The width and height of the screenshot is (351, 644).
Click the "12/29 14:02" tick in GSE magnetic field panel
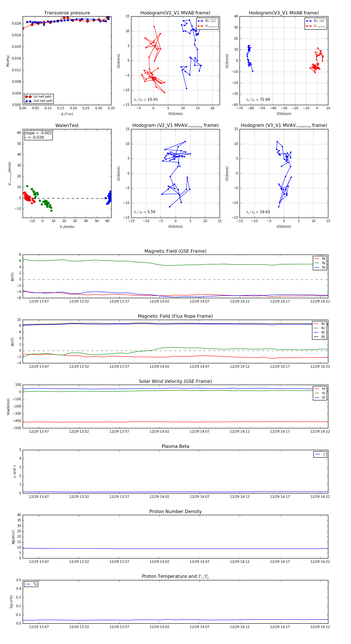[x=159, y=301]
